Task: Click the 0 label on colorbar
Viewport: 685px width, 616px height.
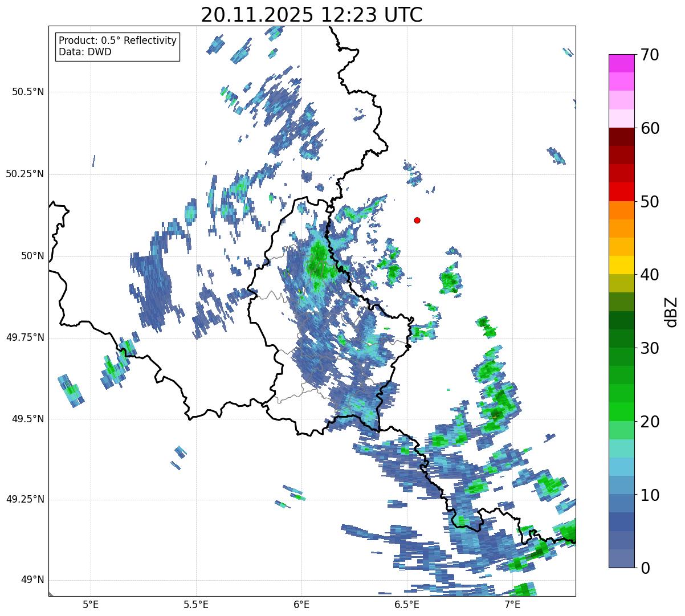Action: tap(645, 568)
